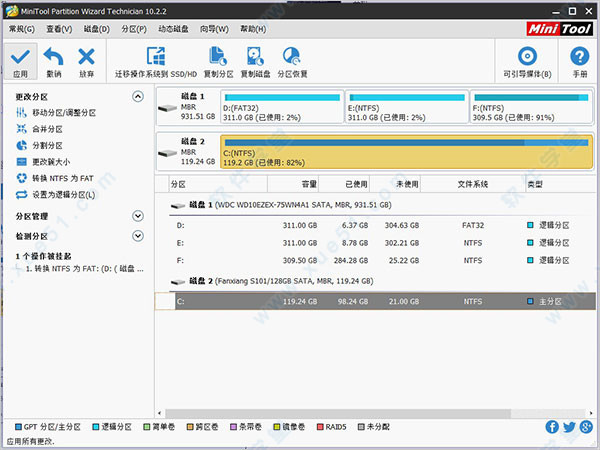Open the 向导(W) menu
Image resolution: width=600 pixels, height=450 pixels.
[214, 29]
